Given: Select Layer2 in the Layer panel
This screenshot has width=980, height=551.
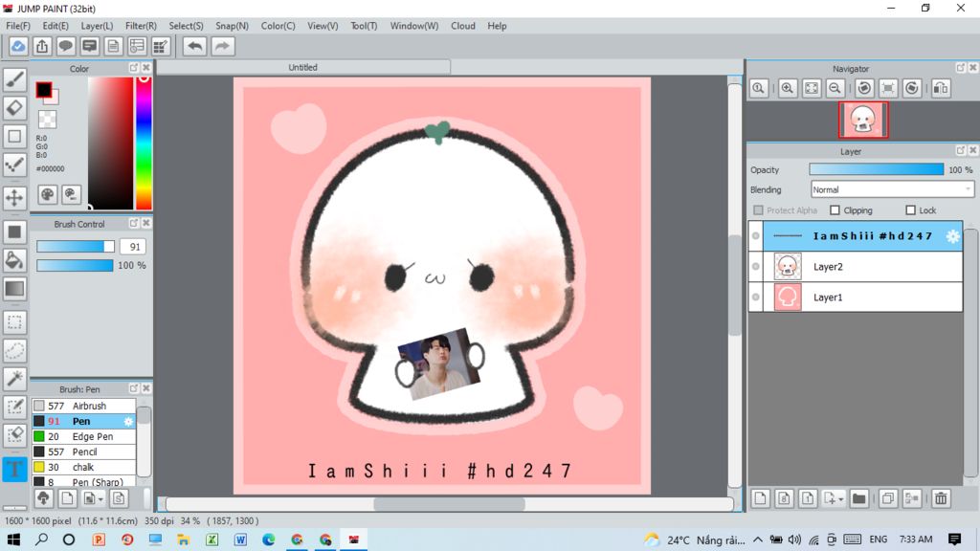Looking at the screenshot, I should tap(862, 267).
